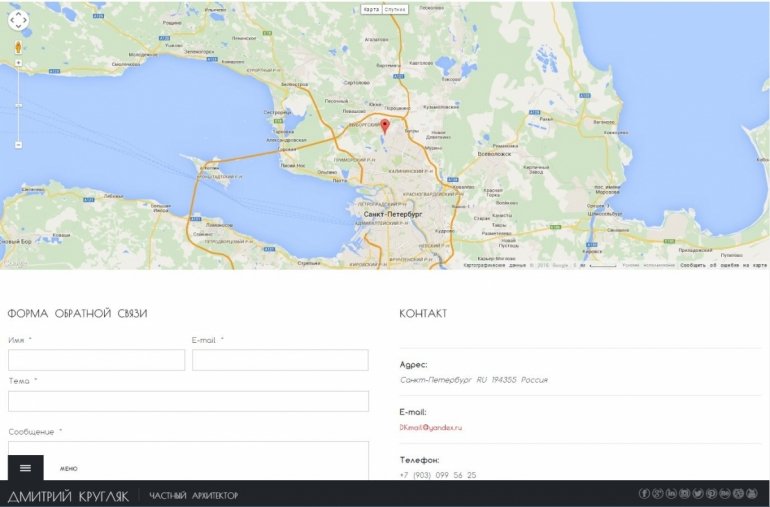Viewport: 770px width, 507px height.
Task: Click the map zoom slider handle
Action: [18, 108]
